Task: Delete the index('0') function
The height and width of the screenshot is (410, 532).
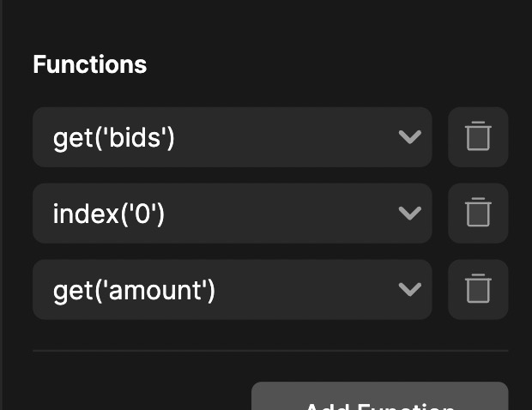Action: [x=478, y=214]
